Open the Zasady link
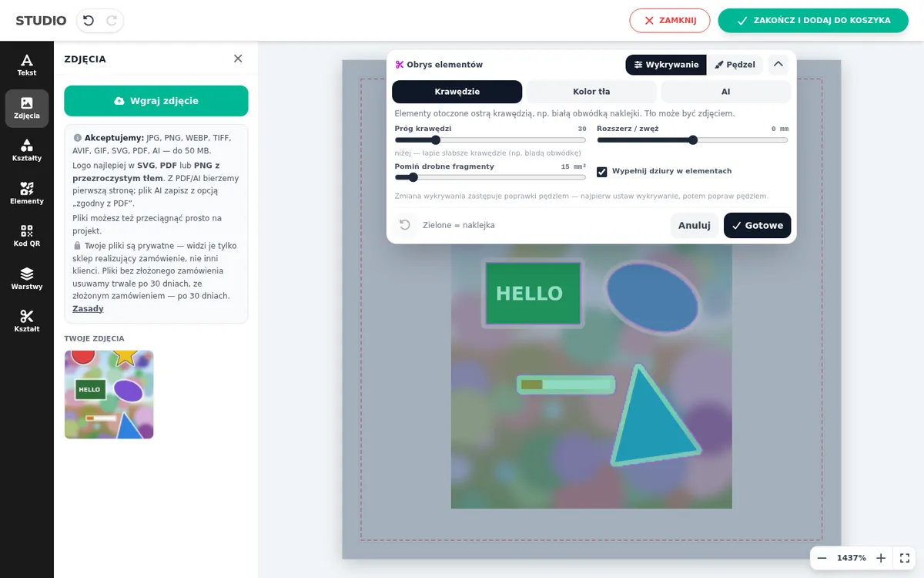924x578 pixels. 88,309
